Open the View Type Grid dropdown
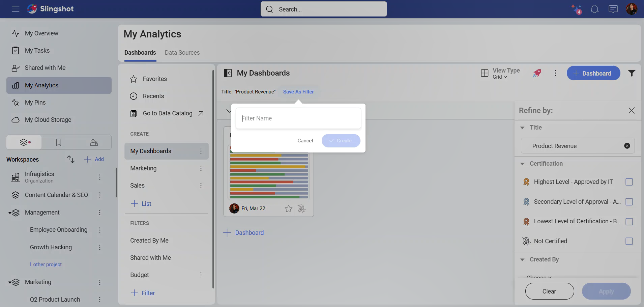Screen dimensions: 644x307 click(x=500, y=73)
